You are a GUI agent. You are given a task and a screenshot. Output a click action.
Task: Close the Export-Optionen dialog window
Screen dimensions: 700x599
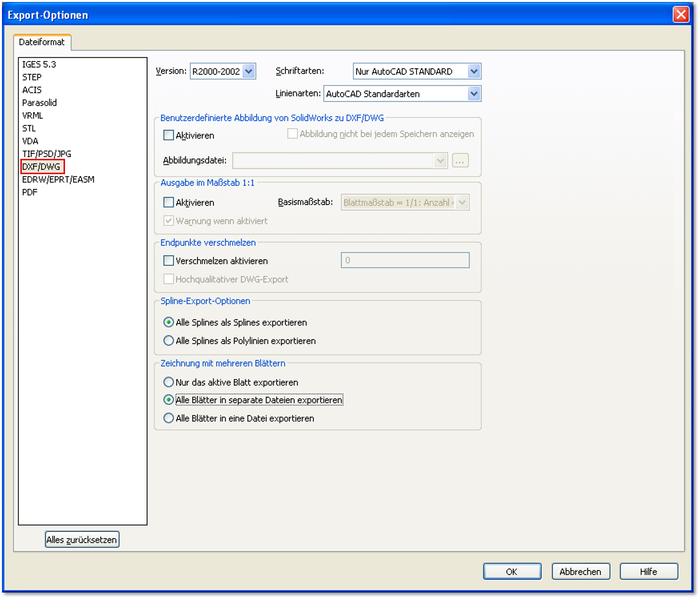tap(681, 14)
